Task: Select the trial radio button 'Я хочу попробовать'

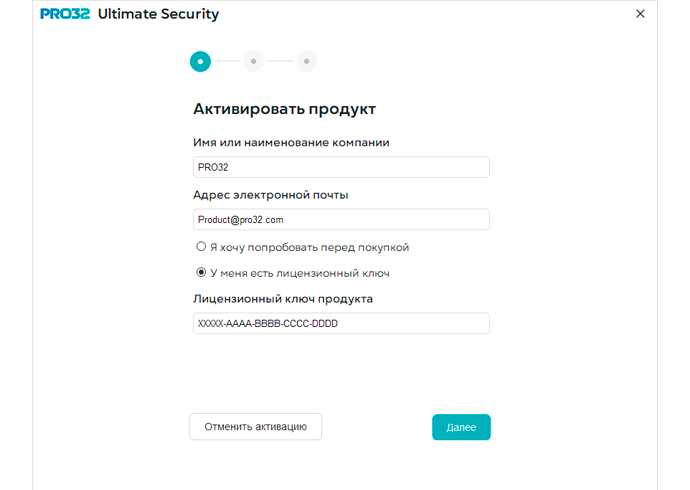Action: [201, 246]
